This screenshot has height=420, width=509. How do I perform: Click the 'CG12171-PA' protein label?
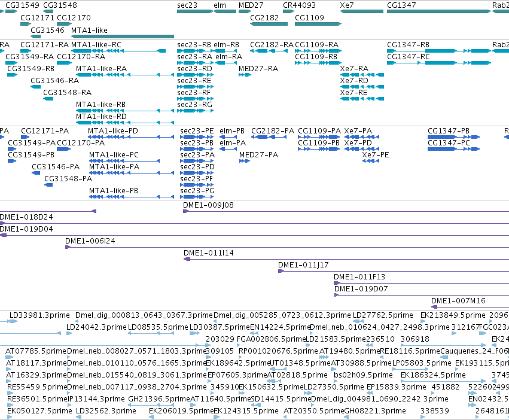click(x=45, y=131)
